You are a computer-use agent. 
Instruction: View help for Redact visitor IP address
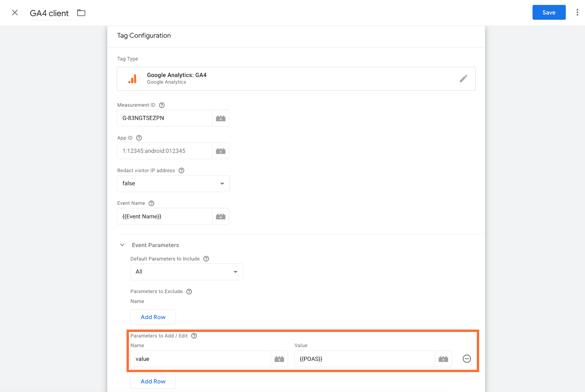[182, 170]
